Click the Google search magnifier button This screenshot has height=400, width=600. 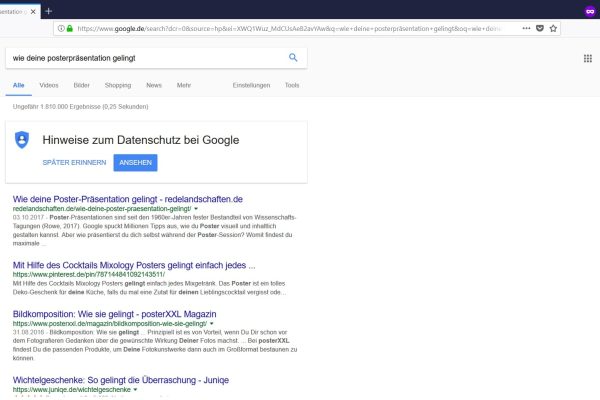coord(293,57)
